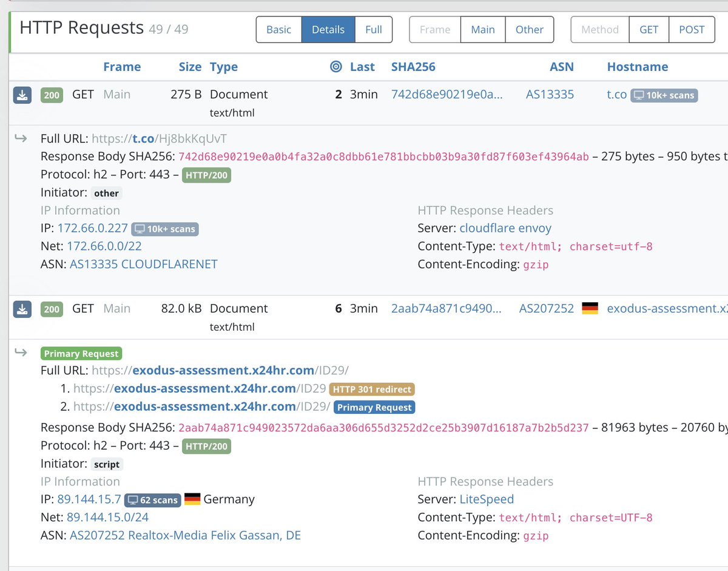The width and height of the screenshot is (728, 571).
Task: Collapse the exodus-assessment request details arrow
Action: pyautogui.click(x=21, y=352)
